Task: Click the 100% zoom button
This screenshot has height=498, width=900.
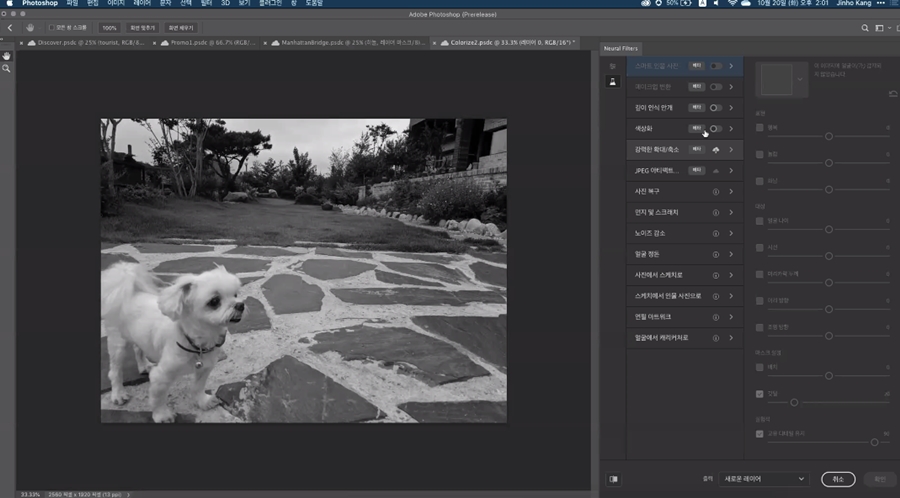Action: coord(109,28)
